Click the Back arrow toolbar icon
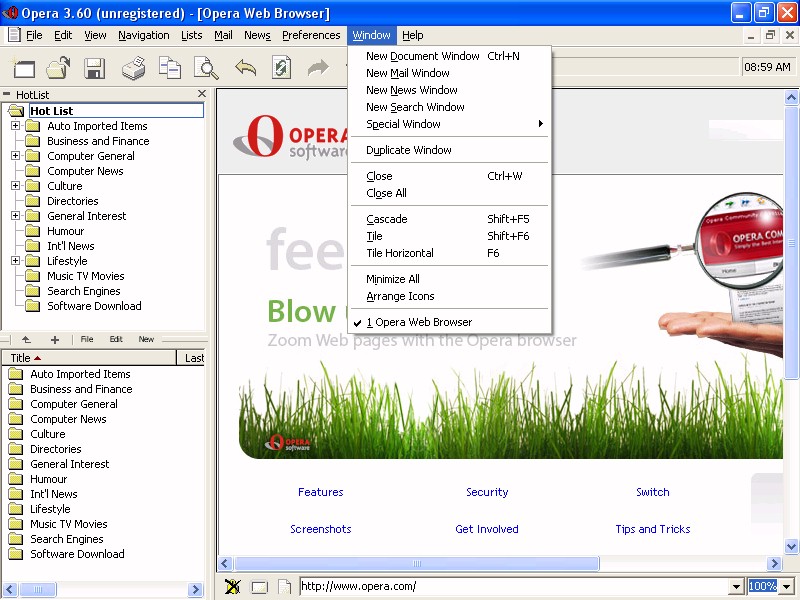Screen dimensions: 800x600 pyautogui.click(x=245, y=67)
